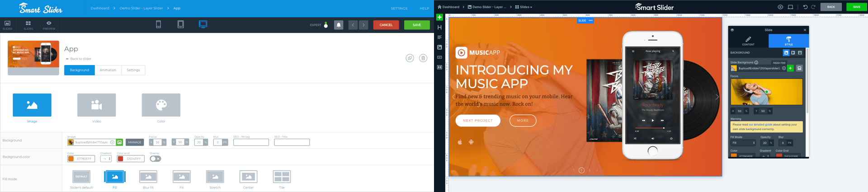
Task: Open Fill Mode dropdown in Slide panel
Action: [x=743, y=143]
